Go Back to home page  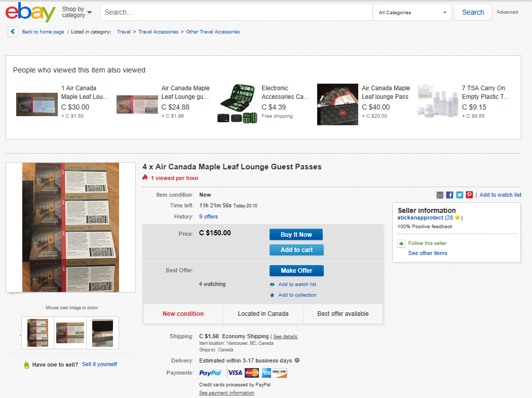coord(43,31)
